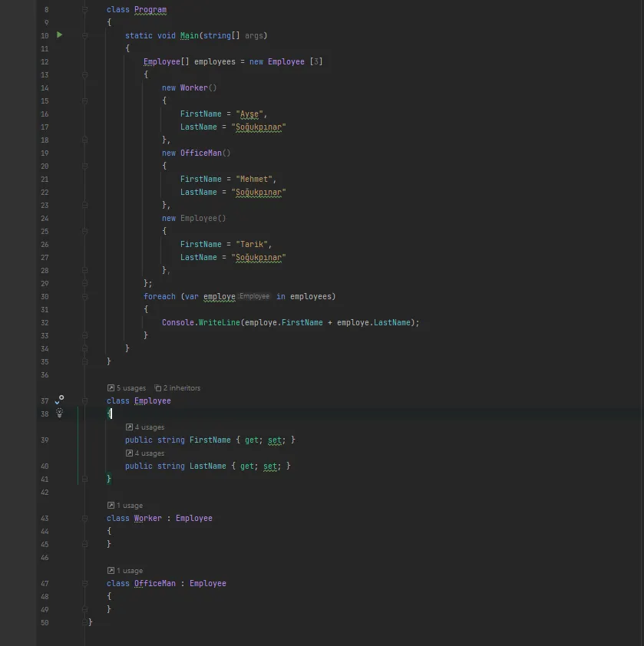The width and height of the screenshot is (644, 646).
Task: Click "Soğukpınar" string on line 22
Action: (x=259, y=192)
